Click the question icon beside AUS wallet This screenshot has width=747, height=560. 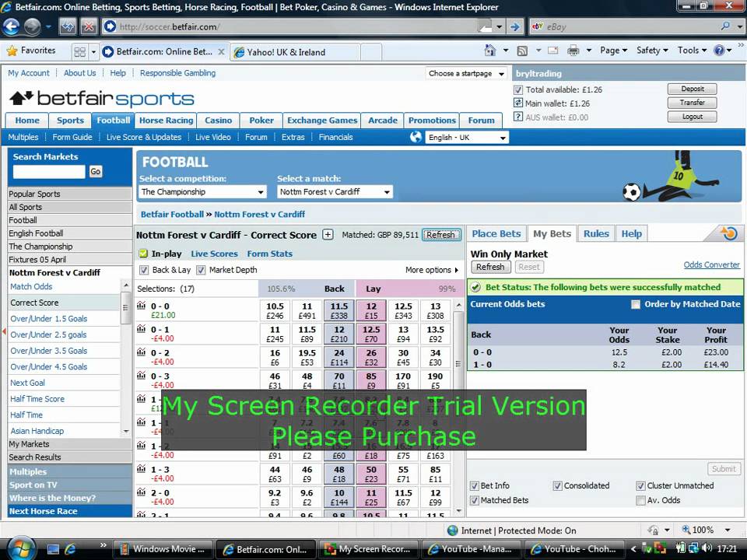[x=518, y=117]
